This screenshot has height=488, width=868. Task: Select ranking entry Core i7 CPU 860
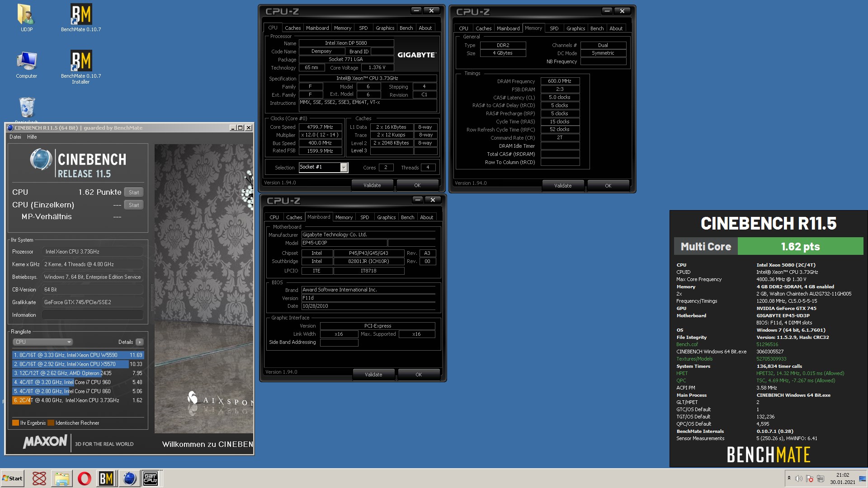click(78, 391)
